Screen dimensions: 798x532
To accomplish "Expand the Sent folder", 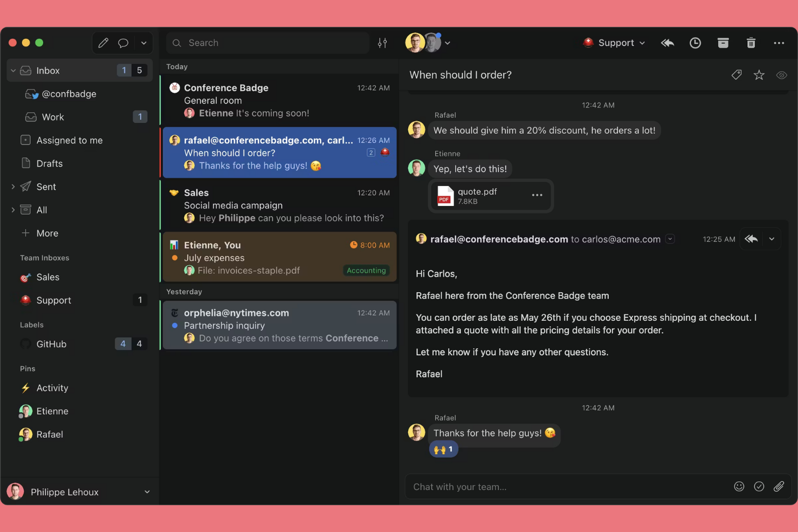I will [x=13, y=186].
